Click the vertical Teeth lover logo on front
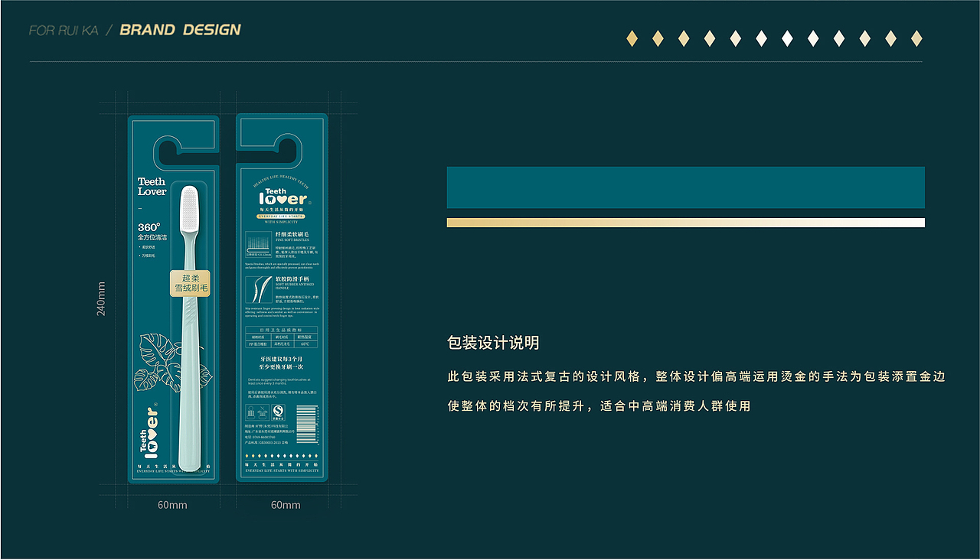The height and width of the screenshot is (560, 980). [149, 430]
